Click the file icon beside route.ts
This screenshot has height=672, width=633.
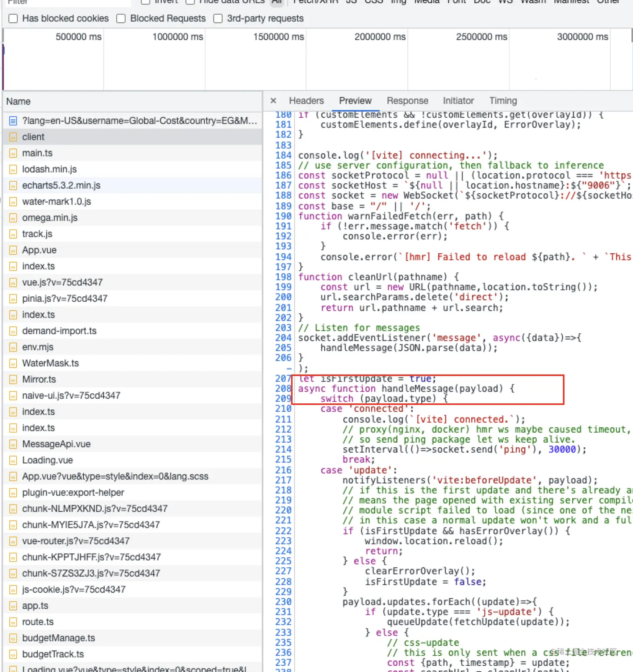coord(13,622)
